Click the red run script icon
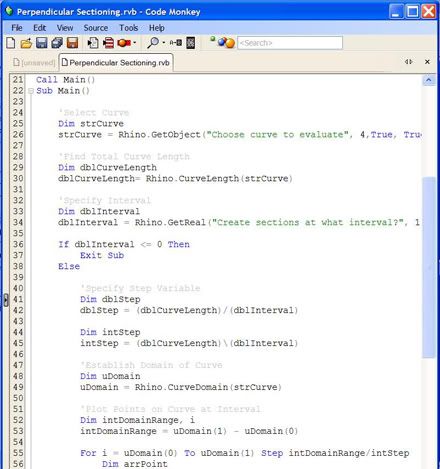Viewport: 440px width, 469px height. pyautogui.click(x=124, y=43)
